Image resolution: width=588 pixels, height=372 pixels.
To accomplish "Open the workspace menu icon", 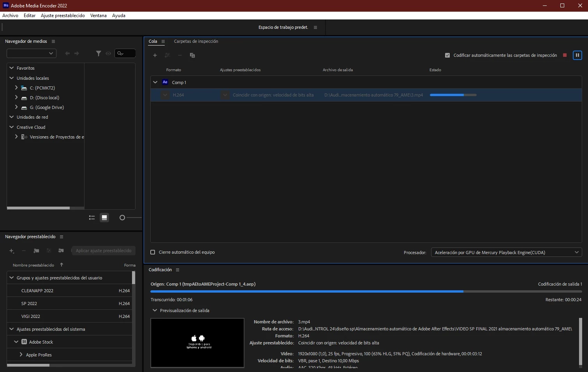I will coord(315,27).
